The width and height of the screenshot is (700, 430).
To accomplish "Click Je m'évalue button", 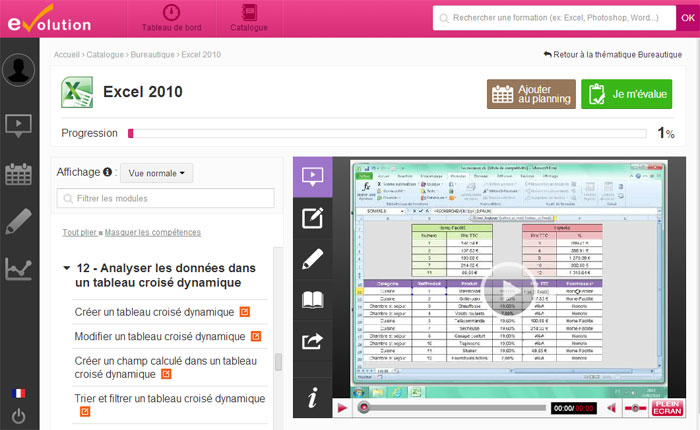I will (626, 94).
